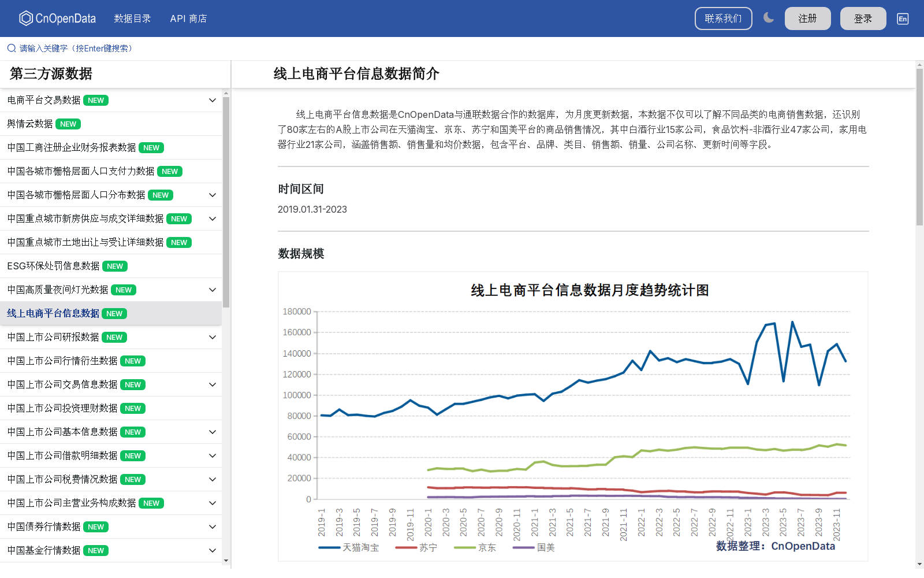Open the API 商店 menu
The width and height of the screenshot is (924, 578).
[188, 18]
